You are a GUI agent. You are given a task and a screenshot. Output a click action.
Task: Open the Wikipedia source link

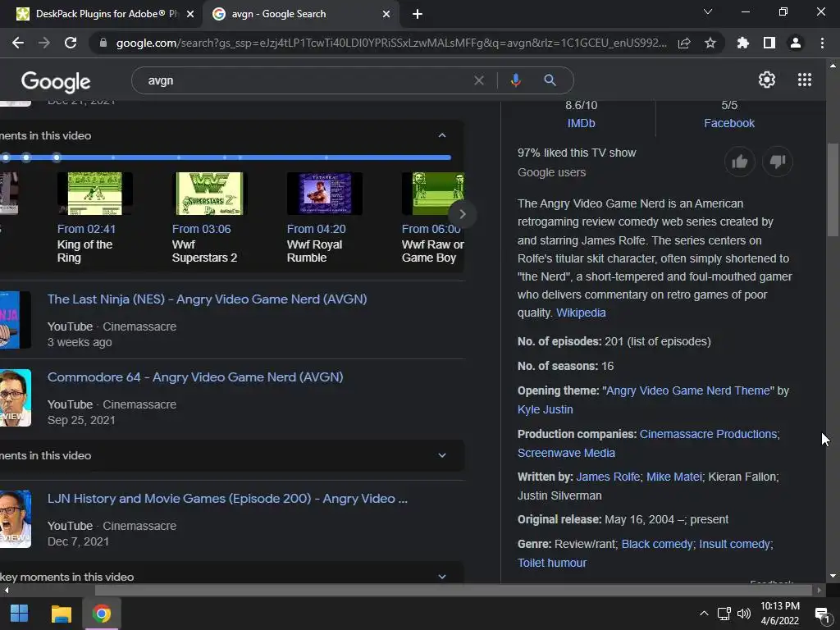coord(581,313)
